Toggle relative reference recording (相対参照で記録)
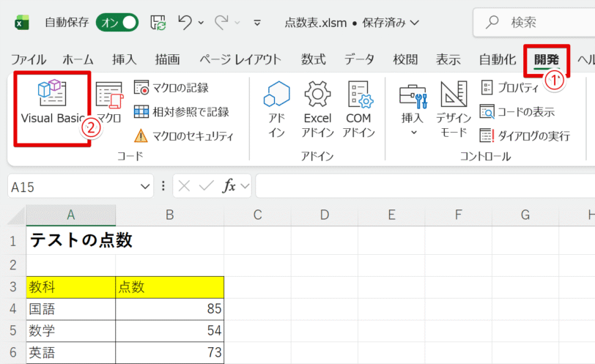Screen dimensions: 595x364 pyautogui.click(x=182, y=112)
